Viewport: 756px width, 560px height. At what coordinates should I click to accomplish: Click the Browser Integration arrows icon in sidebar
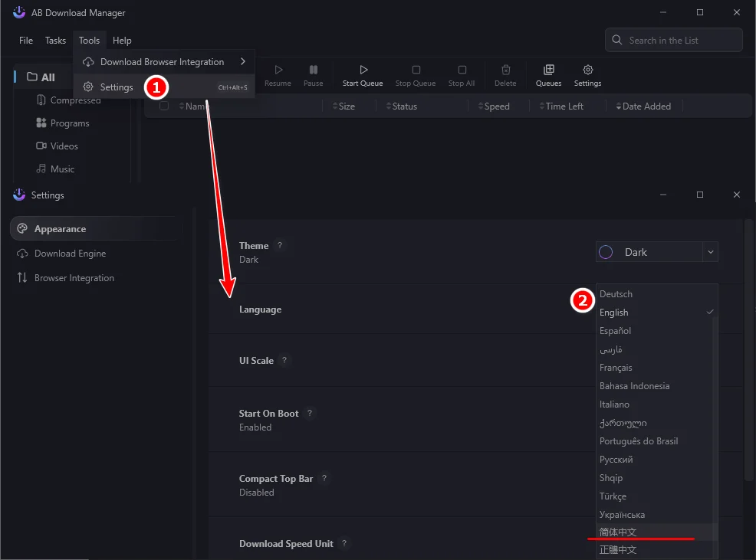pyautogui.click(x=22, y=277)
